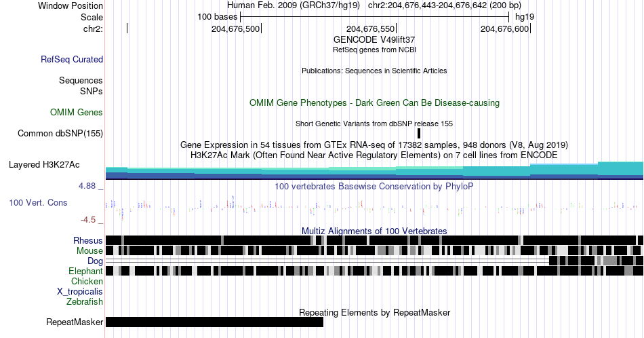The width and height of the screenshot is (644, 338).
Task: Click the 4.88 PhyloP upper value
Action: click(87, 186)
